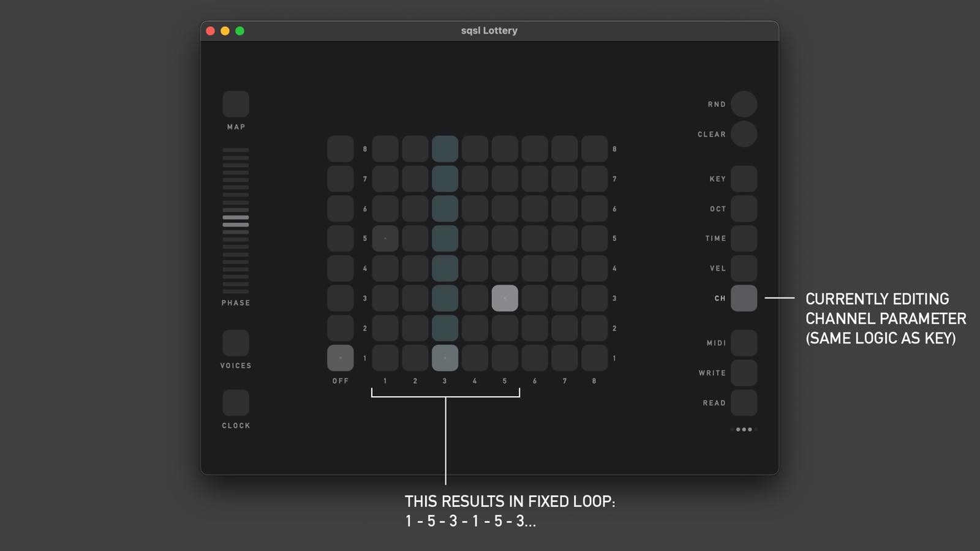Click grid cell column 8 row 1
Viewport: 980px width, 551px height.
click(x=594, y=358)
